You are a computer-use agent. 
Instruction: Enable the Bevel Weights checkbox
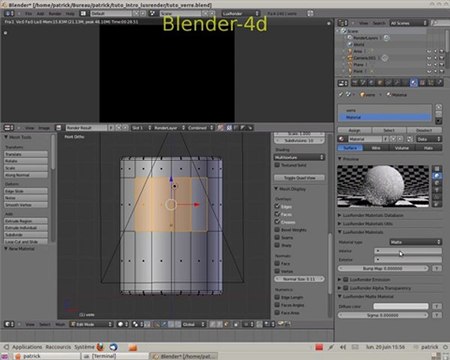click(x=277, y=230)
